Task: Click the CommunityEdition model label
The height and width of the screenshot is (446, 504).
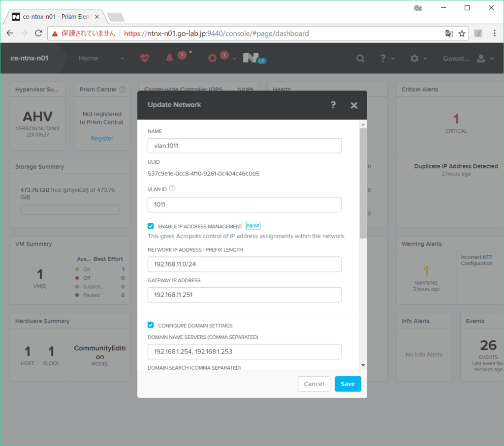Action: tap(99, 352)
